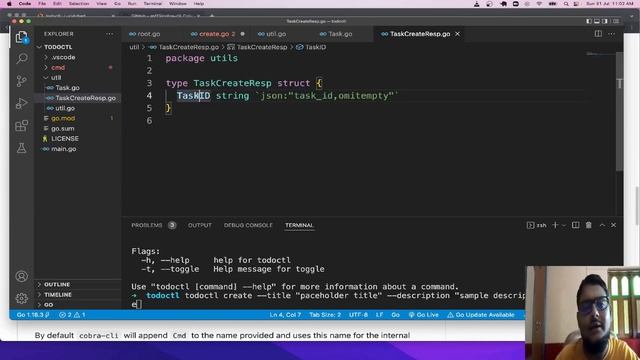Open the Manage gear in activity bar
This screenshot has height=360, width=640.
pyautogui.click(x=21, y=298)
